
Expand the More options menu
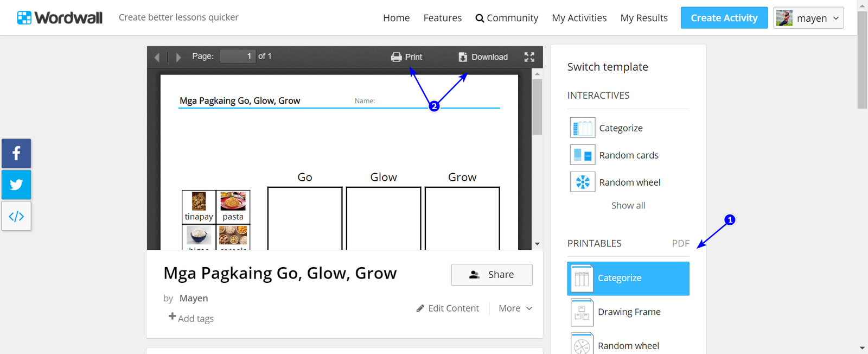coord(515,308)
